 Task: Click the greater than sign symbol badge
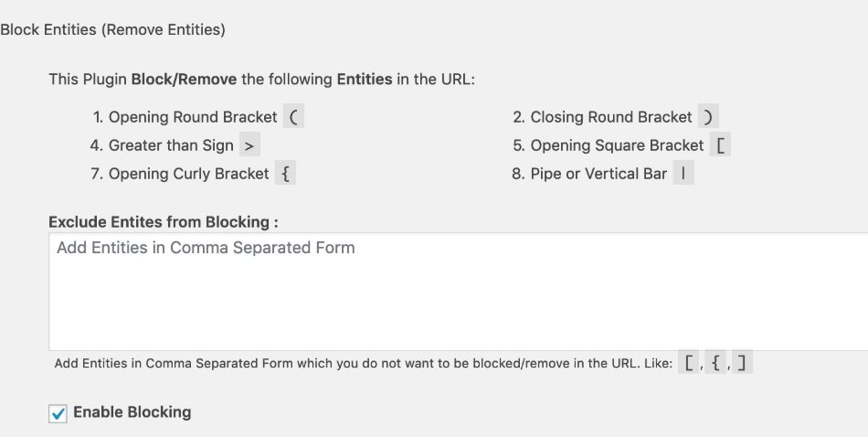coord(249,145)
